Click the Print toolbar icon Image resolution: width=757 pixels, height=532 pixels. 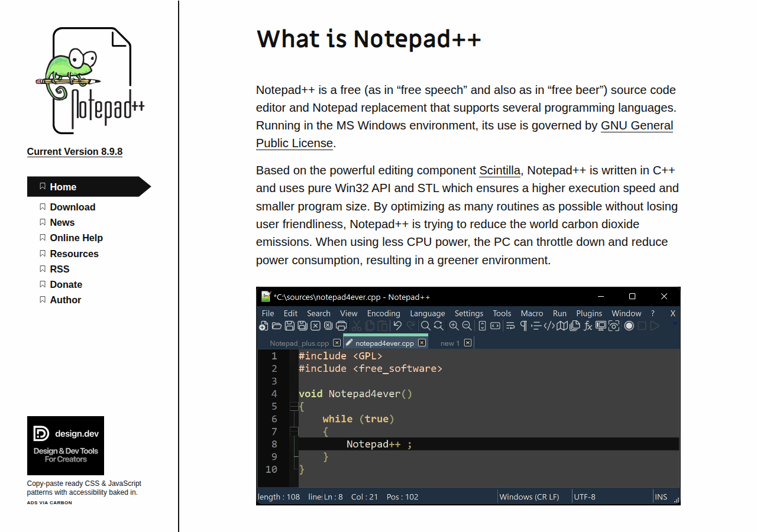[x=341, y=326]
